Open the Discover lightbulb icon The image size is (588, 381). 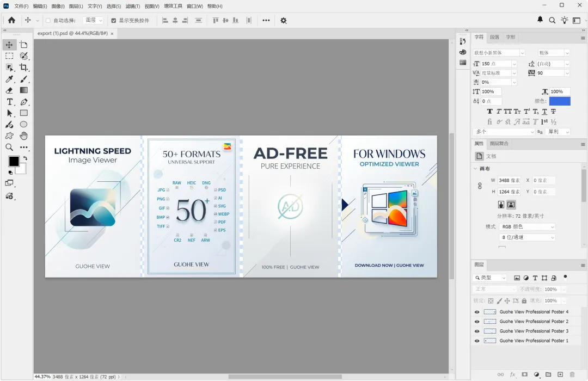(x=565, y=20)
